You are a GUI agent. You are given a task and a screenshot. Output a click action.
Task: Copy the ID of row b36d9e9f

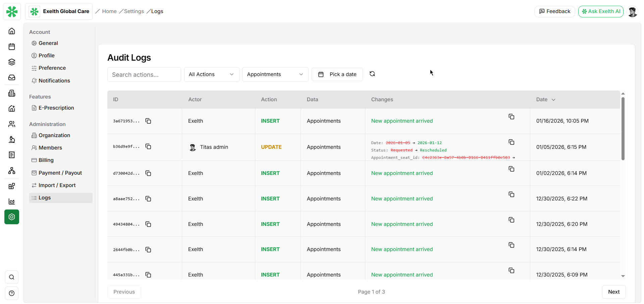[148, 146]
